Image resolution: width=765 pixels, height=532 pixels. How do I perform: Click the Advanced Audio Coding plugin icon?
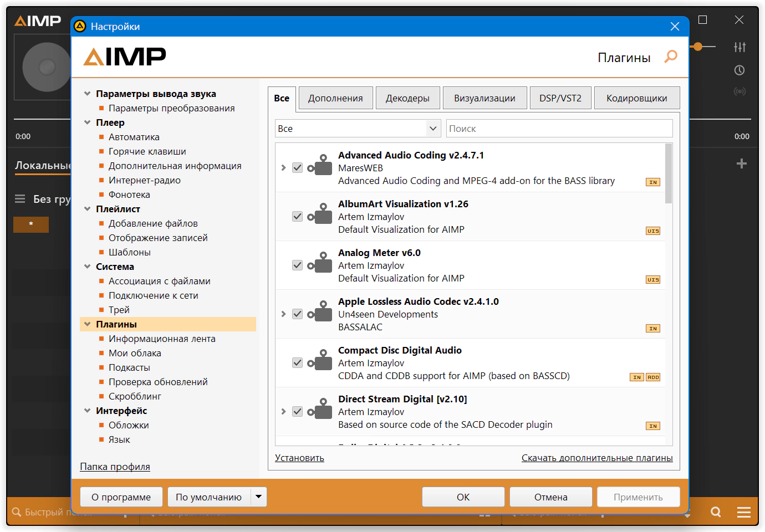coord(320,166)
